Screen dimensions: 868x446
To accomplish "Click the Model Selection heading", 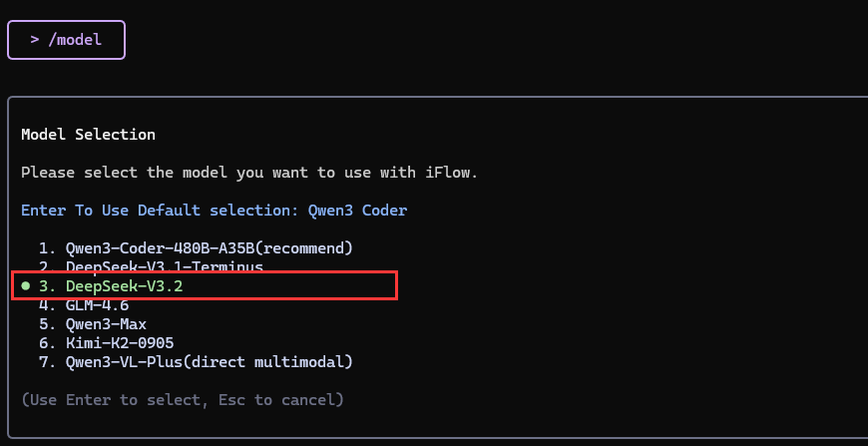I will coord(88,134).
